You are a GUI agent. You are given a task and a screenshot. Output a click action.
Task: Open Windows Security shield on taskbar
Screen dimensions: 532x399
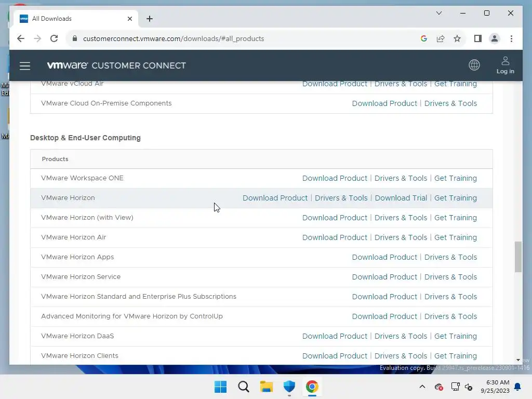(x=289, y=387)
